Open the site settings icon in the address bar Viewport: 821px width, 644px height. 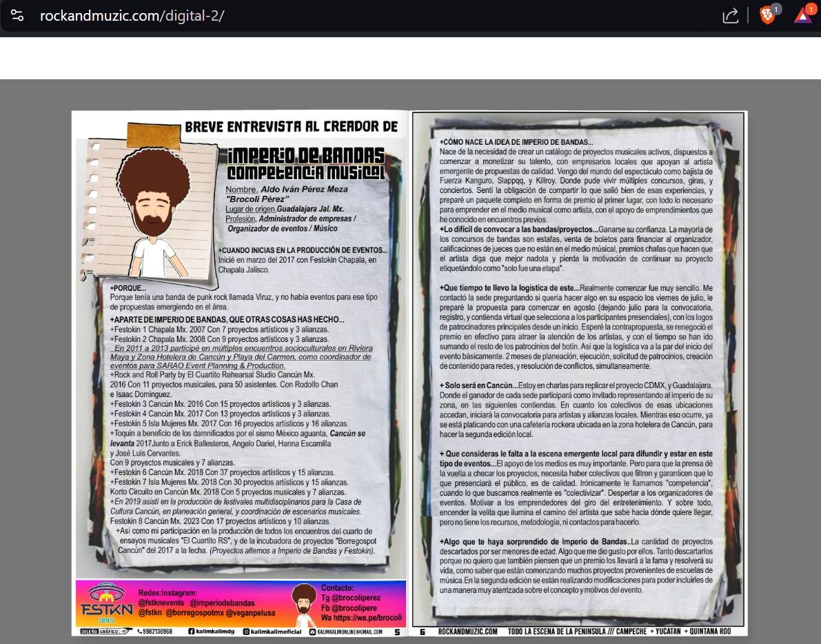point(17,16)
